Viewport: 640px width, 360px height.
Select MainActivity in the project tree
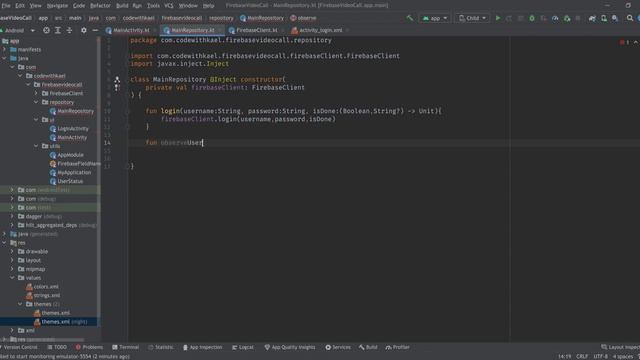[x=72, y=138]
